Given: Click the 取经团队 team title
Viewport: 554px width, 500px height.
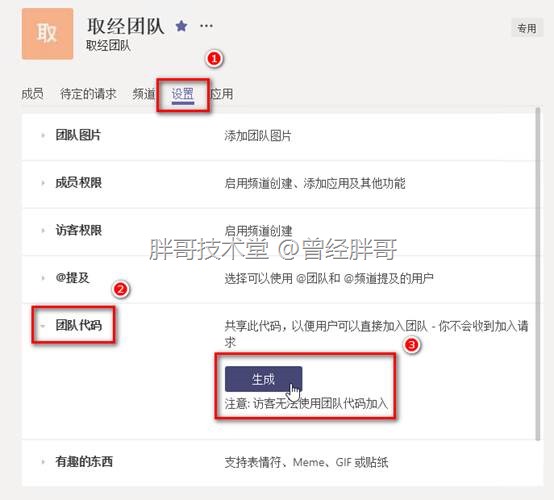Looking at the screenshot, I should (x=126, y=26).
